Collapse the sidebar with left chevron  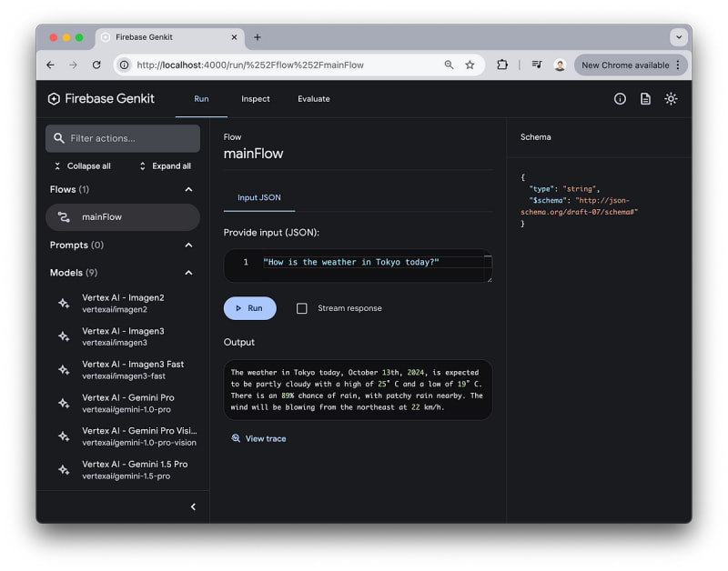pos(193,506)
